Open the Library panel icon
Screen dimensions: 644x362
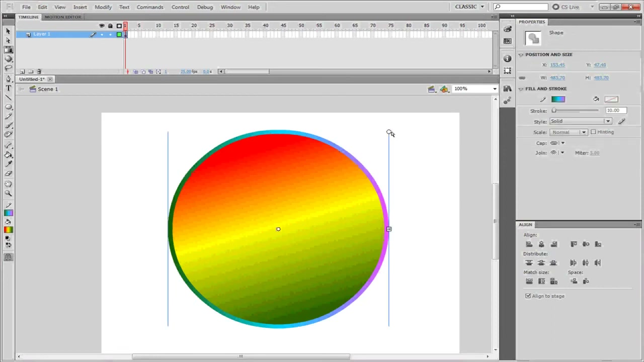pos(507,88)
